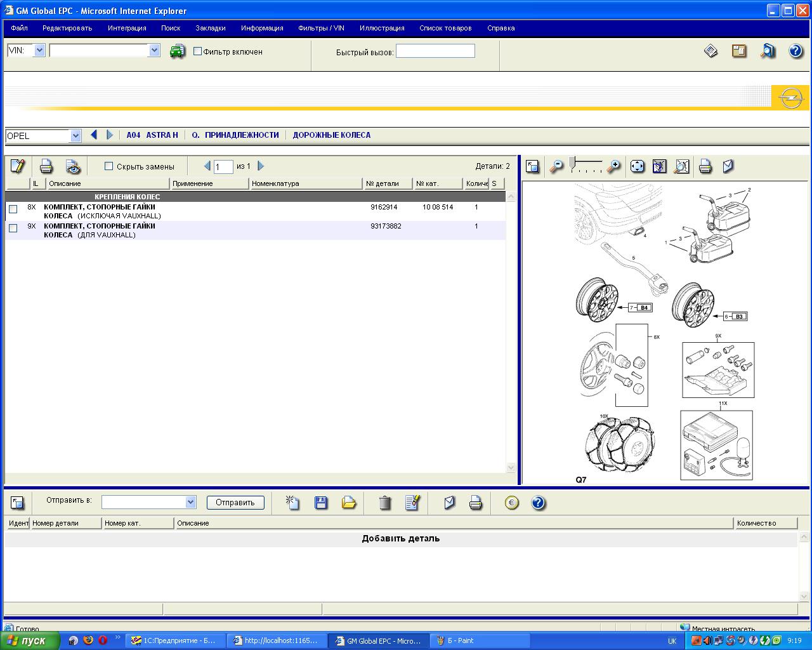The height and width of the screenshot is (650, 812).
Task: Click the Windows 'пуск' Start button
Action: click(x=30, y=640)
